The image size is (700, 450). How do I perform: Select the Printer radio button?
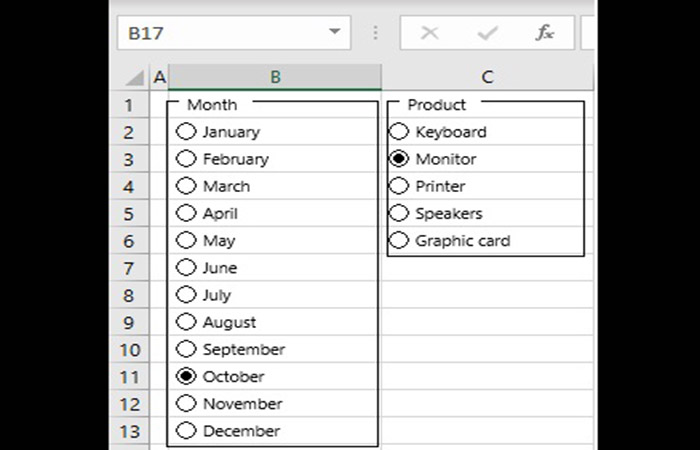(x=399, y=186)
